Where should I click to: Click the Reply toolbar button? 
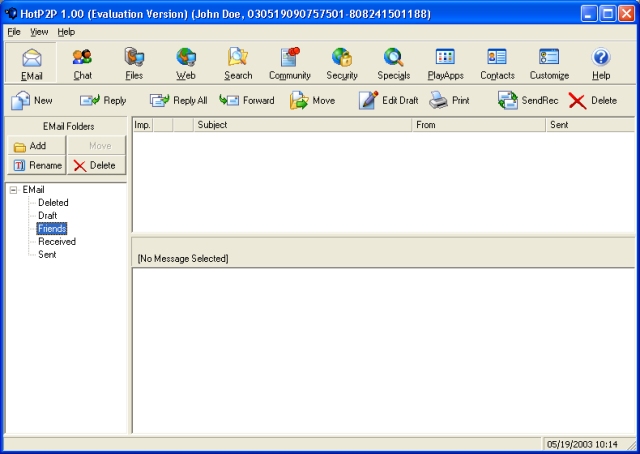pyautogui.click(x=103, y=100)
